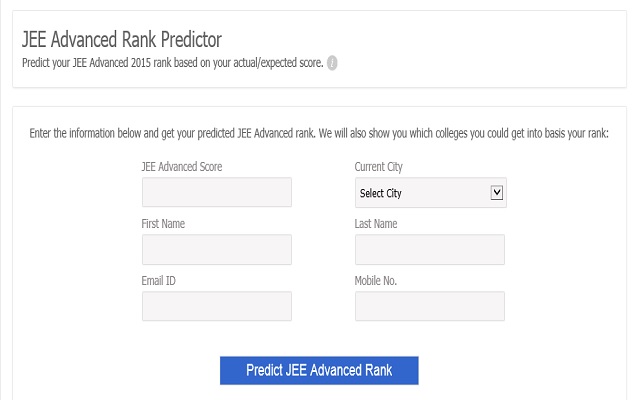Image resolution: width=638 pixels, height=400 pixels.
Task: Click the info icon beside the subtitle
Action: pyautogui.click(x=332, y=63)
